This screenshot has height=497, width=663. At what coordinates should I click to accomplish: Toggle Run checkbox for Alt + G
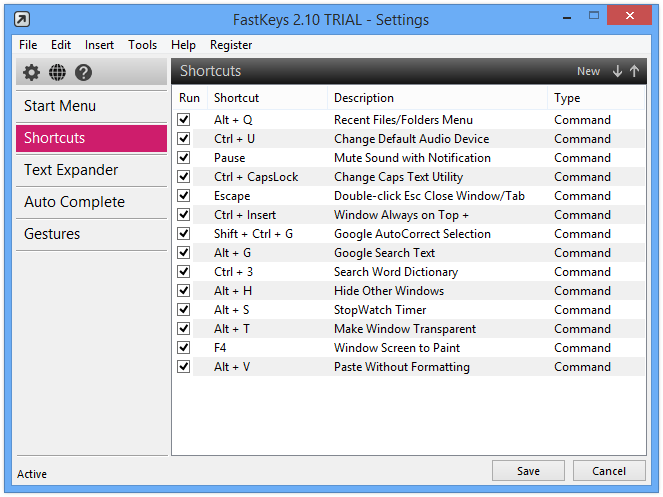(184, 253)
